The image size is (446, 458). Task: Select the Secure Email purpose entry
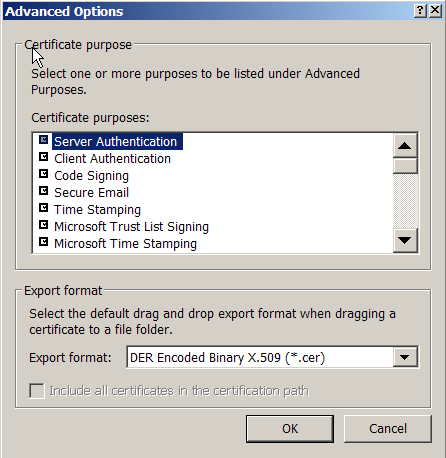click(x=91, y=193)
